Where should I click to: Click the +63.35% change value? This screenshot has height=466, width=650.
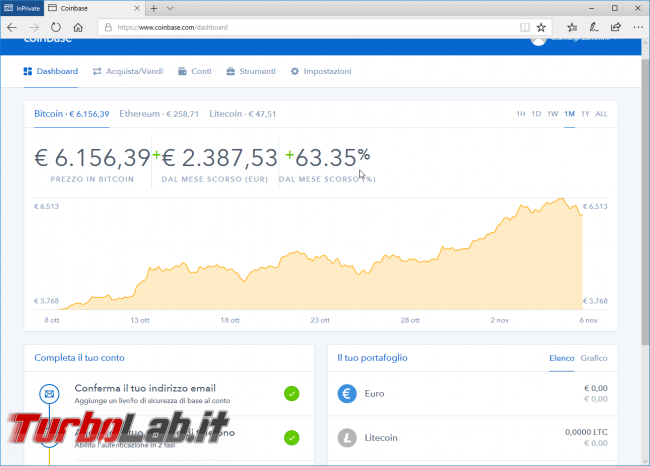[x=327, y=158]
